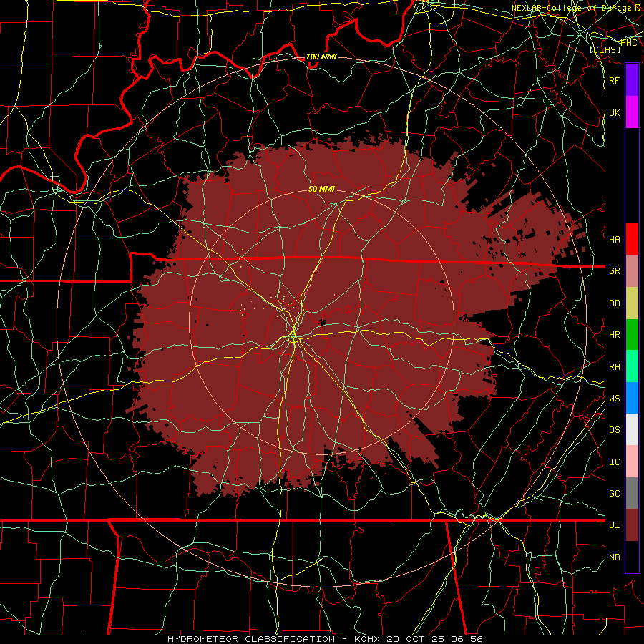Click the ND black legend swatch
Viewport: 644px width, 644px height.
coord(632,557)
